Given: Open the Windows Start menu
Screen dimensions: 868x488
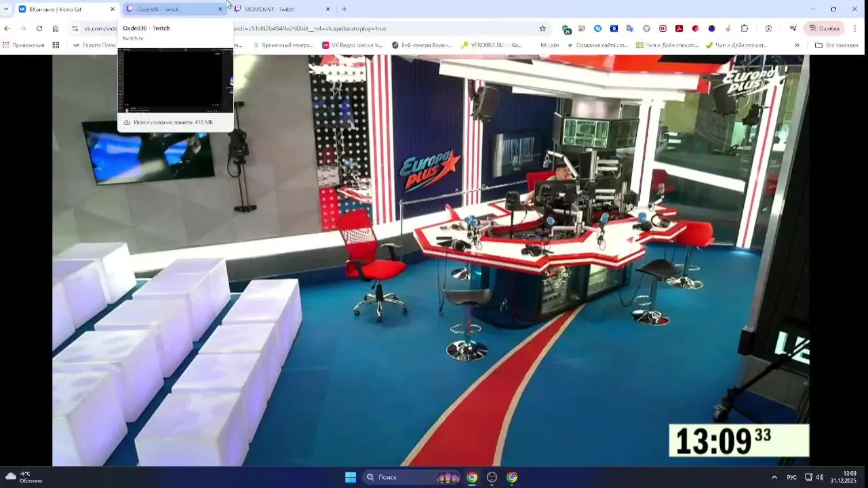Looking at the screenshot, I should click(x=351, y=477).
